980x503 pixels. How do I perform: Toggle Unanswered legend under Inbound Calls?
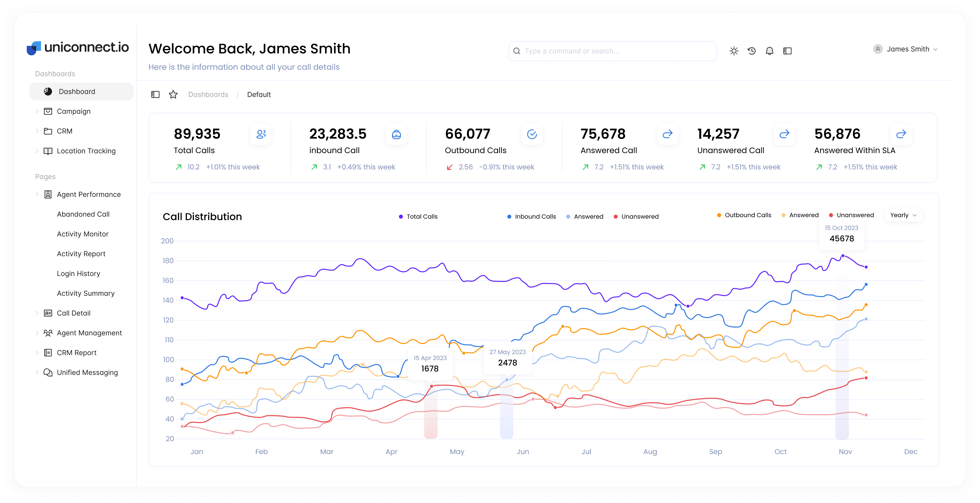(636, 216)
